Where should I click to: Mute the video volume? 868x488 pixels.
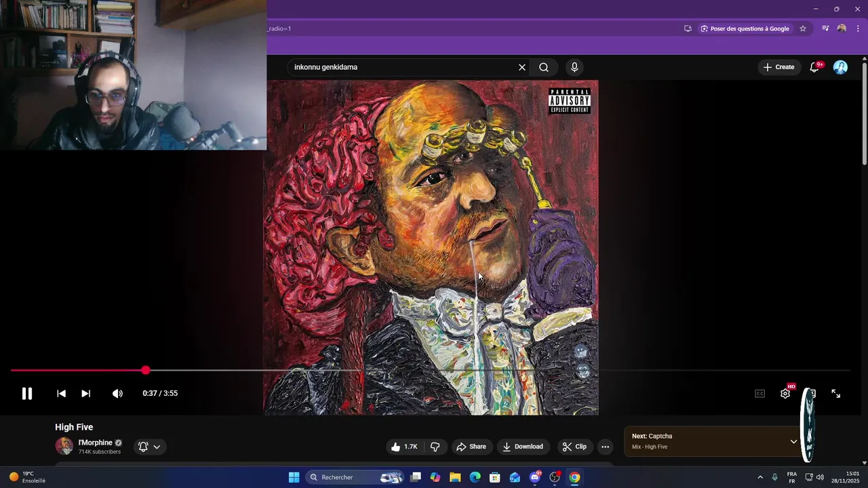click(117, 393)
